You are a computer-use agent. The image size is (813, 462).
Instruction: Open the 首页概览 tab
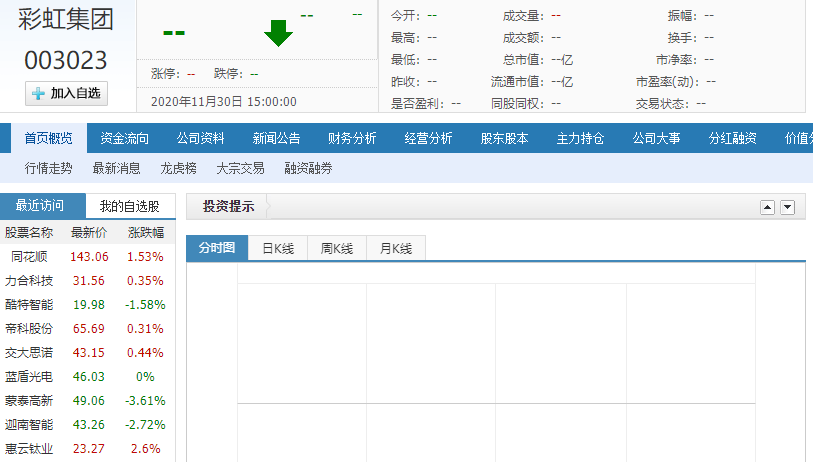49,138
